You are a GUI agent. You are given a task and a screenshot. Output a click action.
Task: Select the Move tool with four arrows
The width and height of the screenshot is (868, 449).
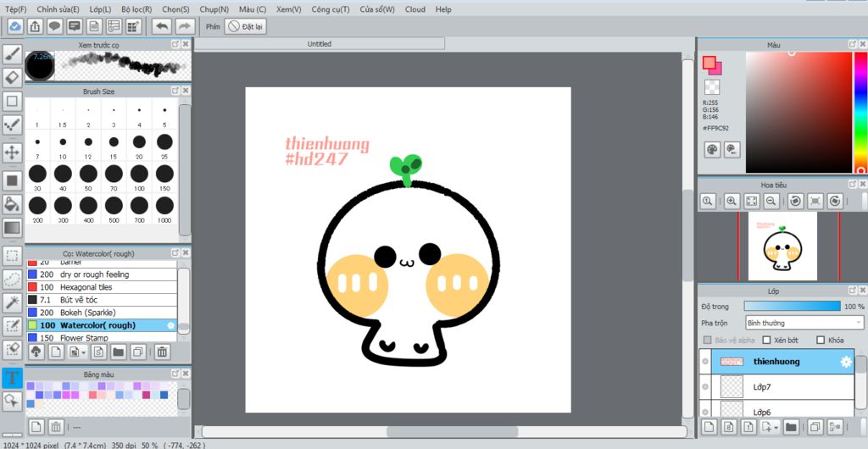pos(12,152)
